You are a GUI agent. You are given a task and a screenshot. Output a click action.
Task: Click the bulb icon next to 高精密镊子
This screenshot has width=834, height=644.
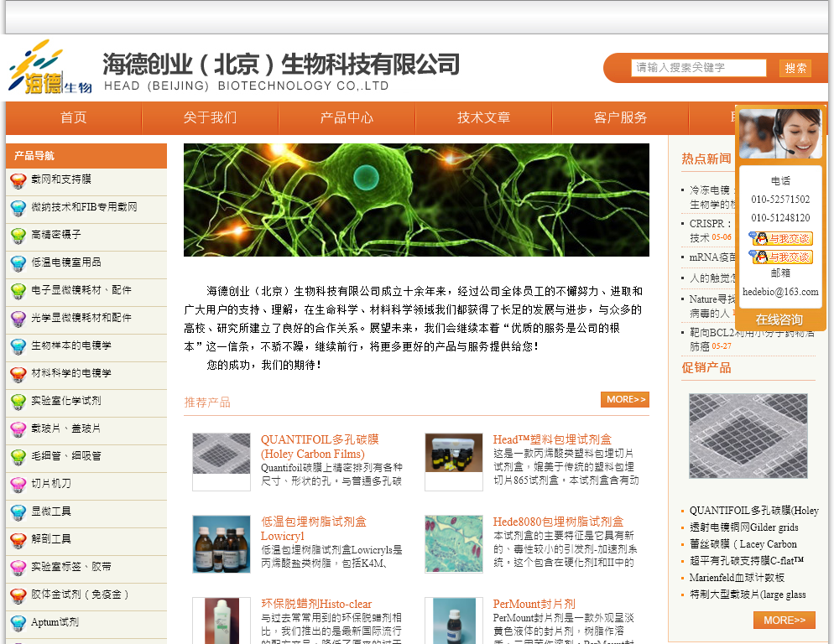tap(18, 236)
